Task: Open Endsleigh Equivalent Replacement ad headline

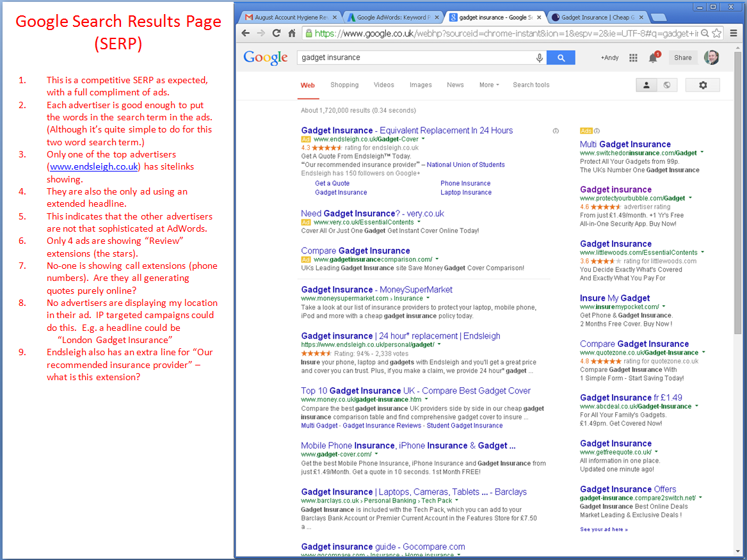Action: pos(407,131)
